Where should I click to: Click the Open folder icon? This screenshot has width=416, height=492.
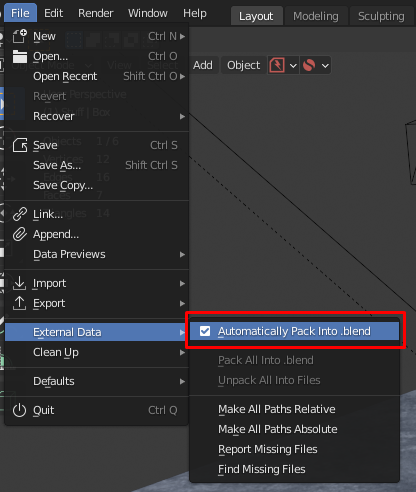pyautogui.click(x=20, y=56)
